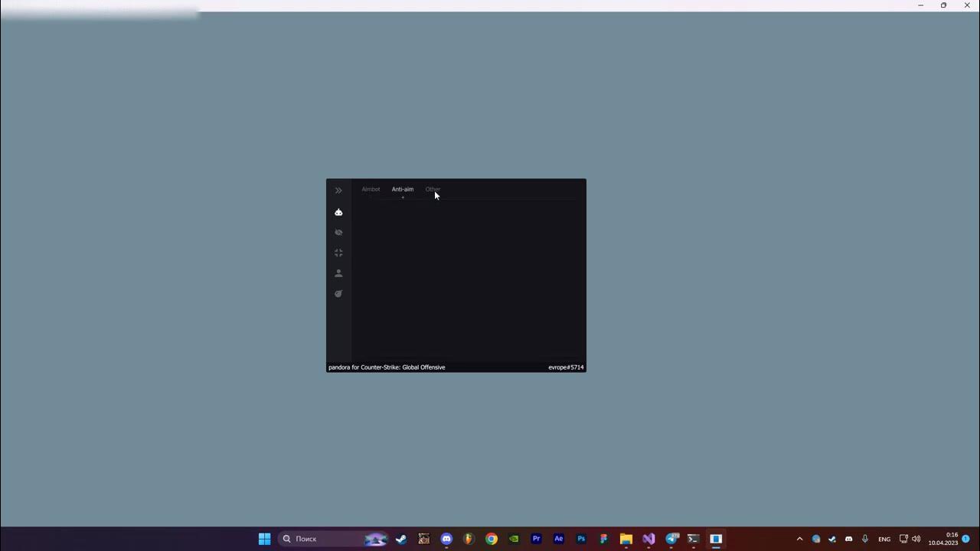Click the Discord icon in the system tray

tap(848, 539)
